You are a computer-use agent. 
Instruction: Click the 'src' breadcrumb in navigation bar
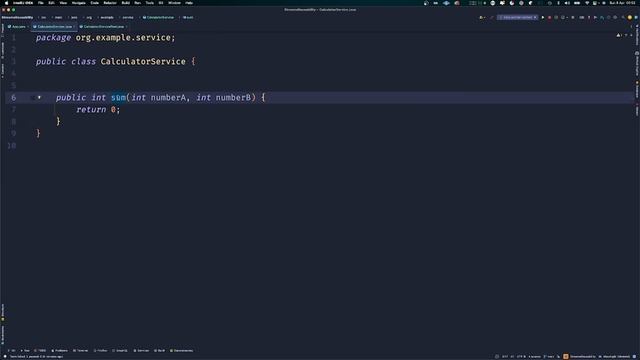point(43,18)
